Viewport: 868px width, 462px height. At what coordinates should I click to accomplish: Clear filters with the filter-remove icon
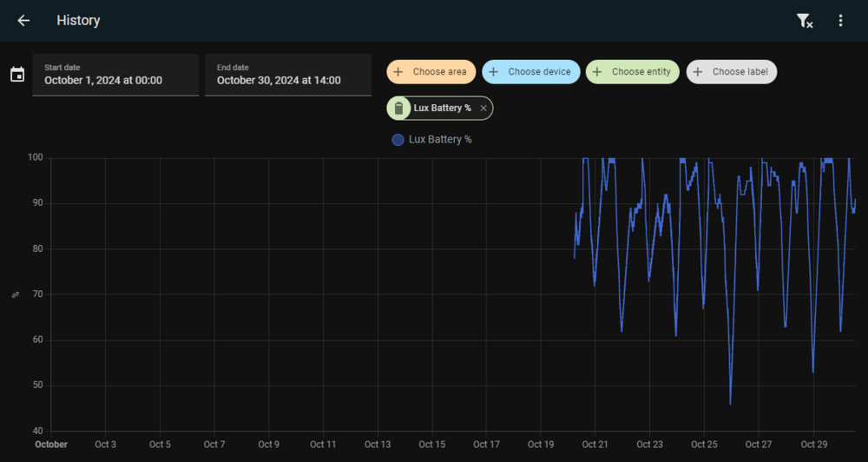805,21
